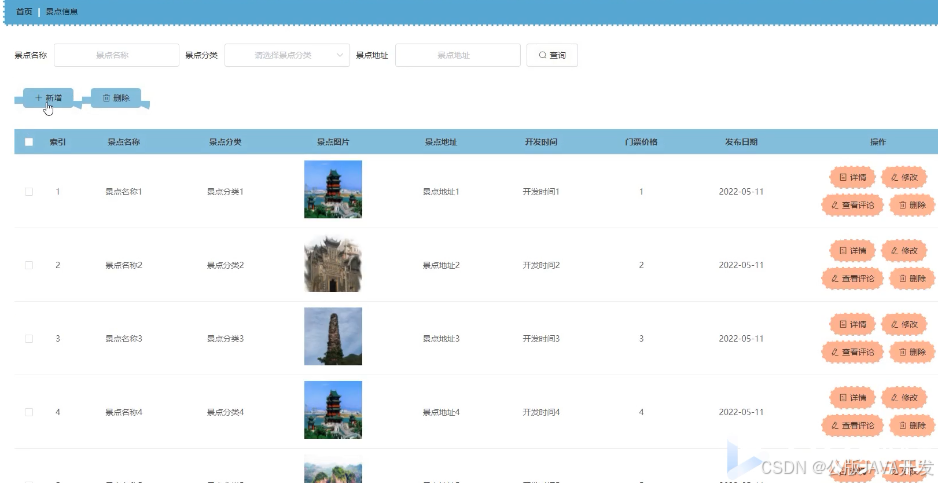
Task: Click the orange 删除 for 景点名称1
Action: pyautogui.click(x=912, y=205)
